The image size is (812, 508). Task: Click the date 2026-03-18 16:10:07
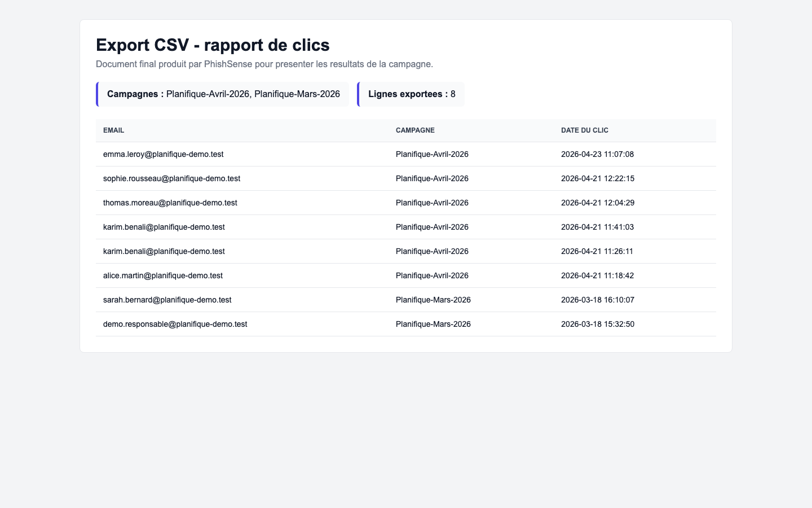[x=598, y=300]
